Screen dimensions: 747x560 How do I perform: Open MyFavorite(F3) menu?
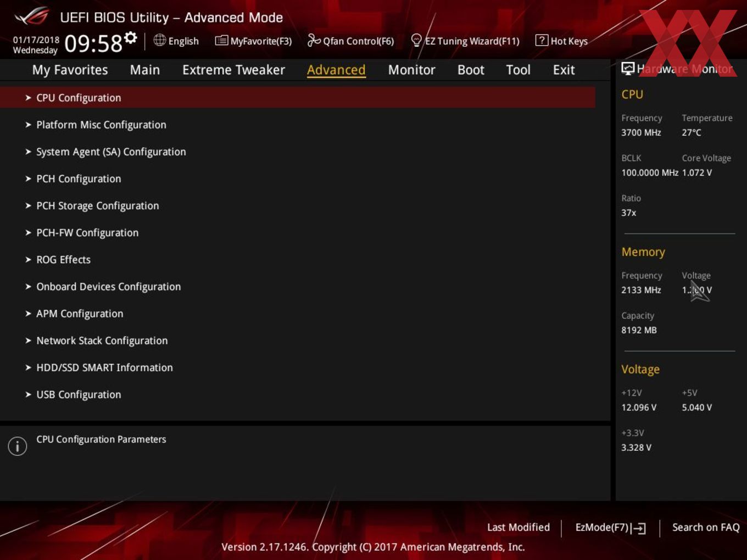coord(261,41)
